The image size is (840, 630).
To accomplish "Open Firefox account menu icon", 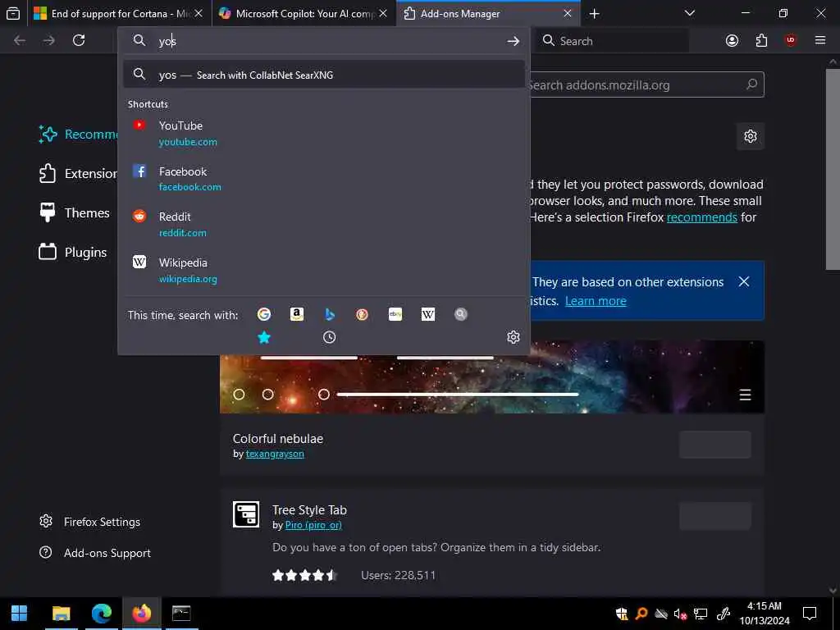I will click(732, 41).
